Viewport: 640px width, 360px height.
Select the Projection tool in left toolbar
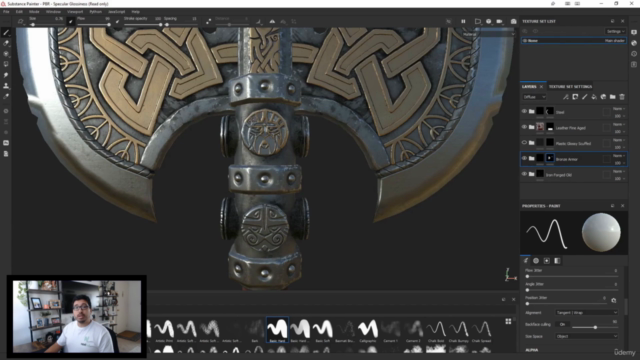(6, 53)
